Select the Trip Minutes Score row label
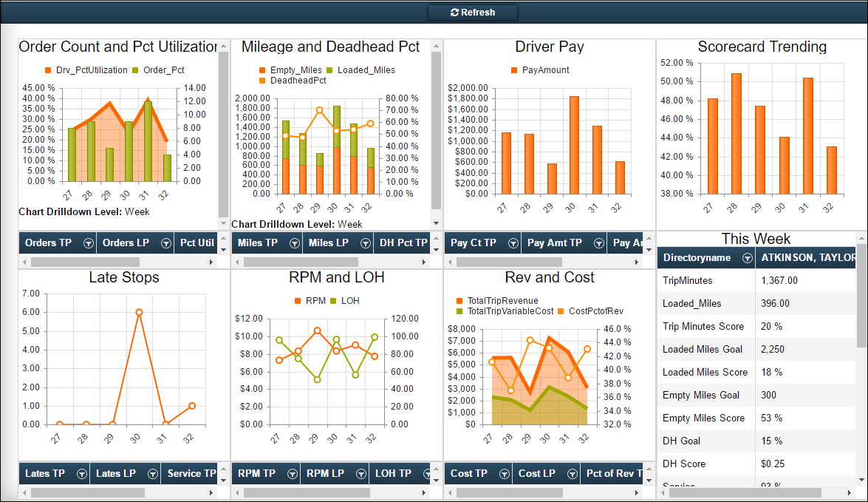 coord(703,326)
